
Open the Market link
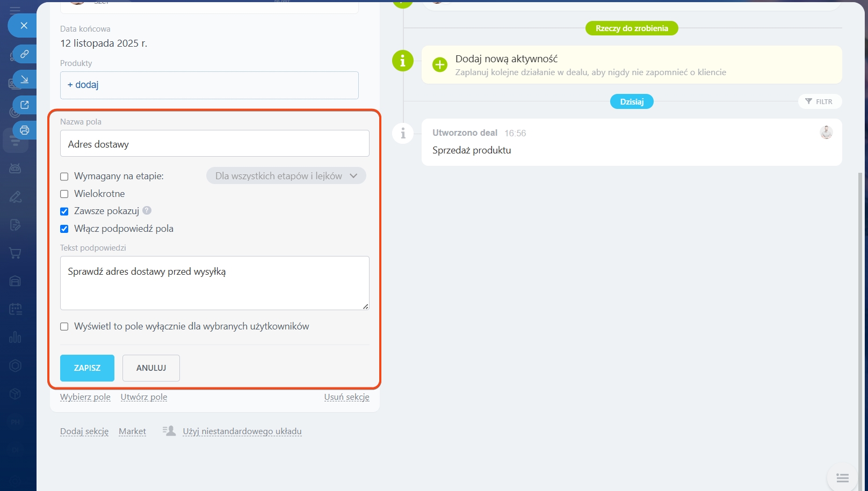click(x=133, y=431)
